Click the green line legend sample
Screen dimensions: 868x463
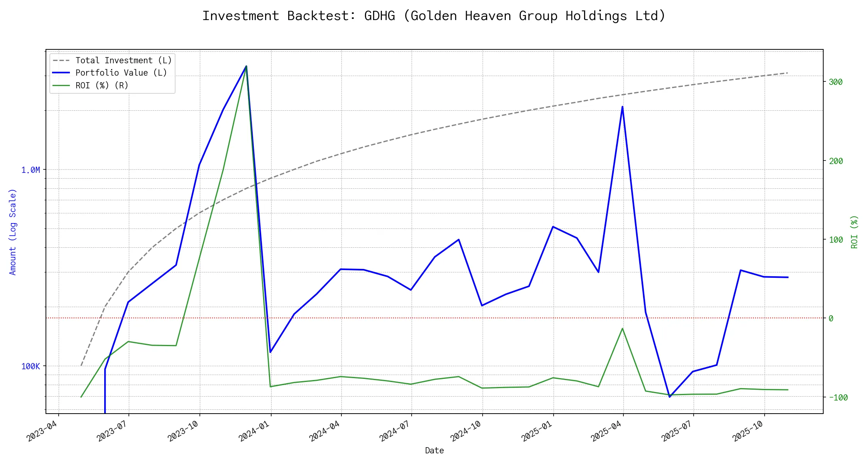(61, 85)
